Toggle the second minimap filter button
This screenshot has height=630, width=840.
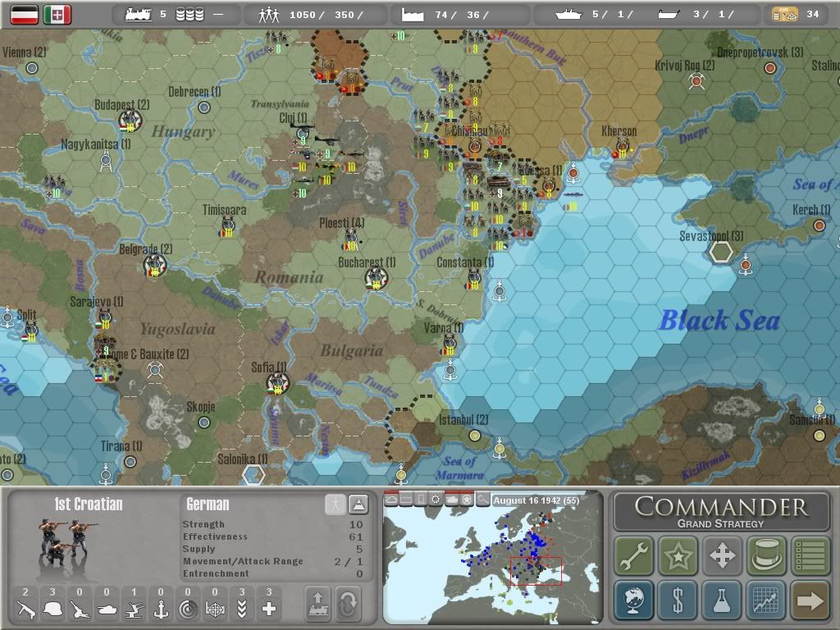click(406, 500)
